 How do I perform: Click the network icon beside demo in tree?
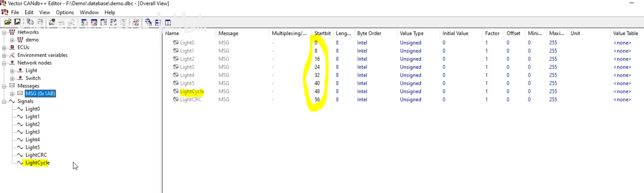20,40
